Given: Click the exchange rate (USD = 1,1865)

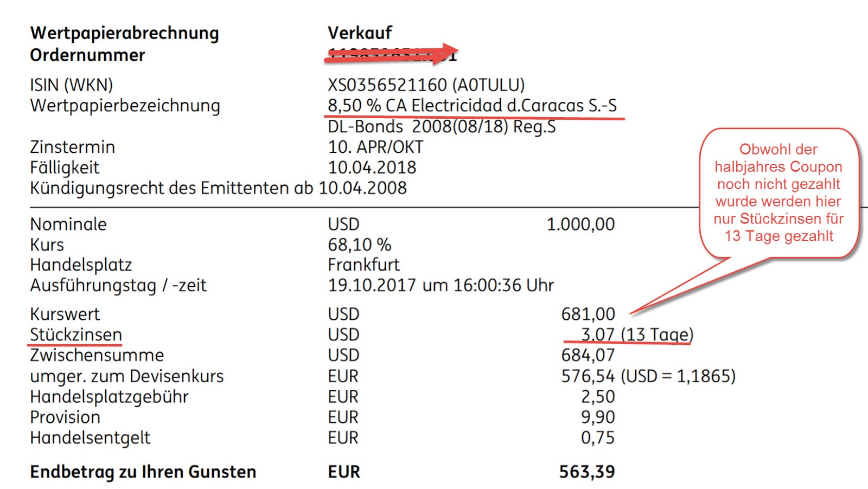Looking at the screenshot, I should tap(679, 376).
